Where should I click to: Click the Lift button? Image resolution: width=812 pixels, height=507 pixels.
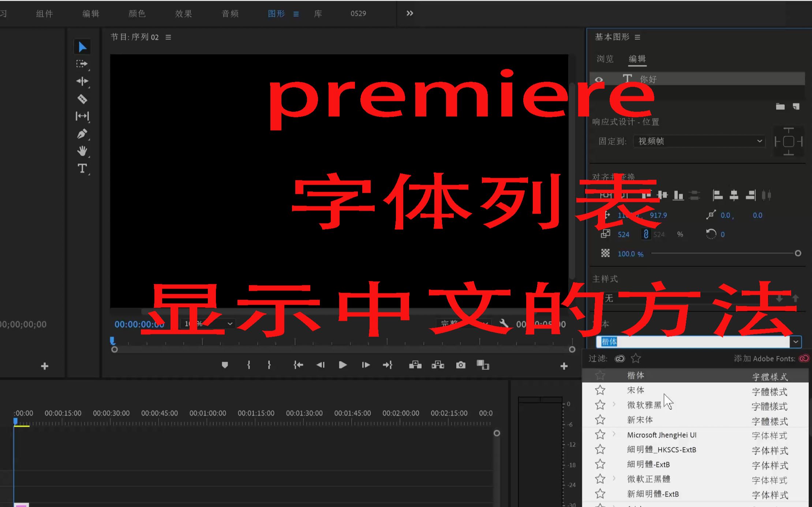pyautogui.click(x=415, y=365)
